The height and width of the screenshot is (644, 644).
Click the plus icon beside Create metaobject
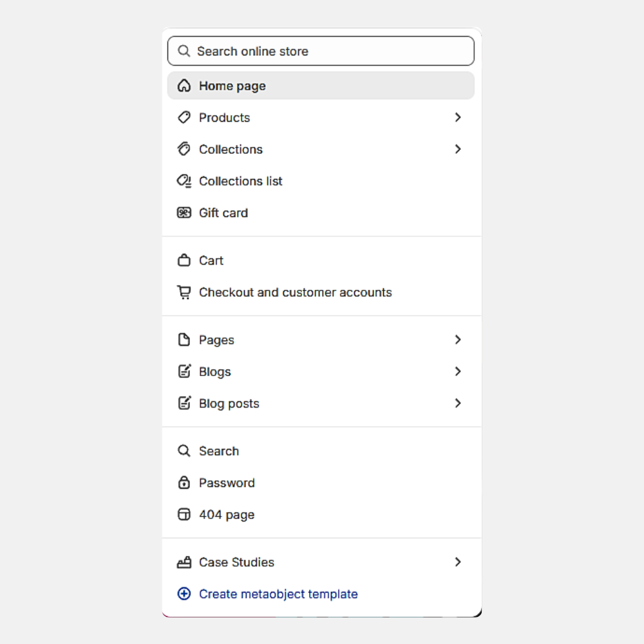pos(184,594)
